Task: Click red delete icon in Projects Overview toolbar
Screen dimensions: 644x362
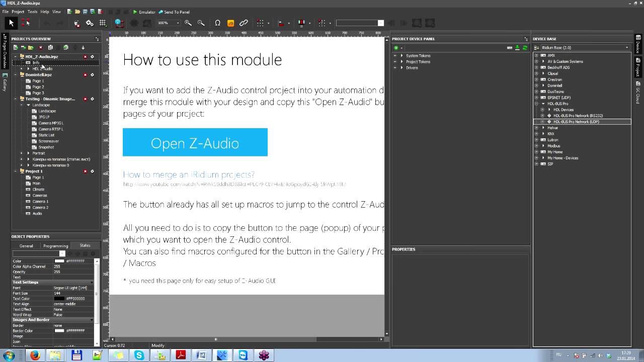Action: coord(41,47)
